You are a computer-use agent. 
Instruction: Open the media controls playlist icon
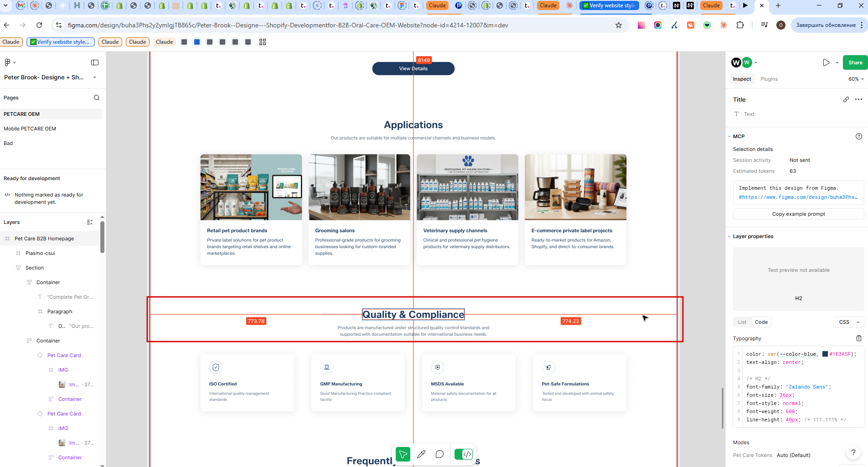765,25
